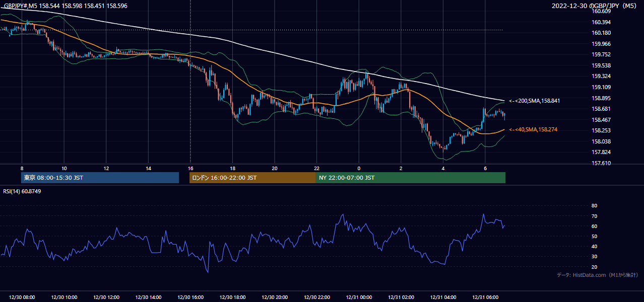644x302 pixels.
Task: Click the price axis value 158.895
Action: coord(601,98)
